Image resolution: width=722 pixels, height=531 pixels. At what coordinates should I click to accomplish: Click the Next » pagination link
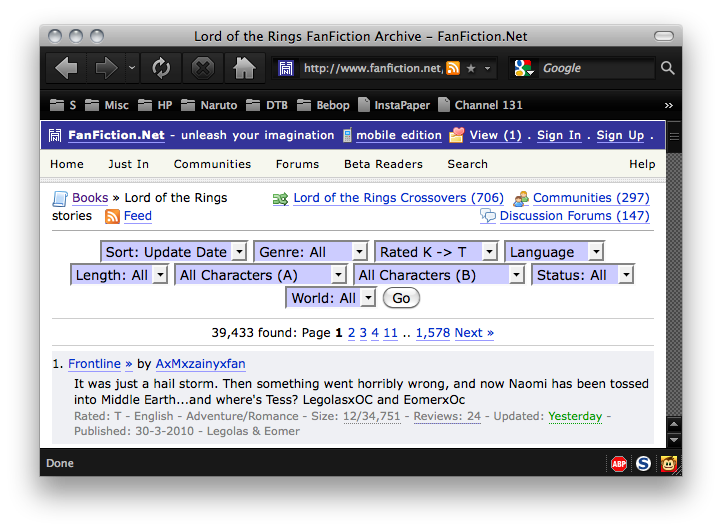tap(474, 333)
